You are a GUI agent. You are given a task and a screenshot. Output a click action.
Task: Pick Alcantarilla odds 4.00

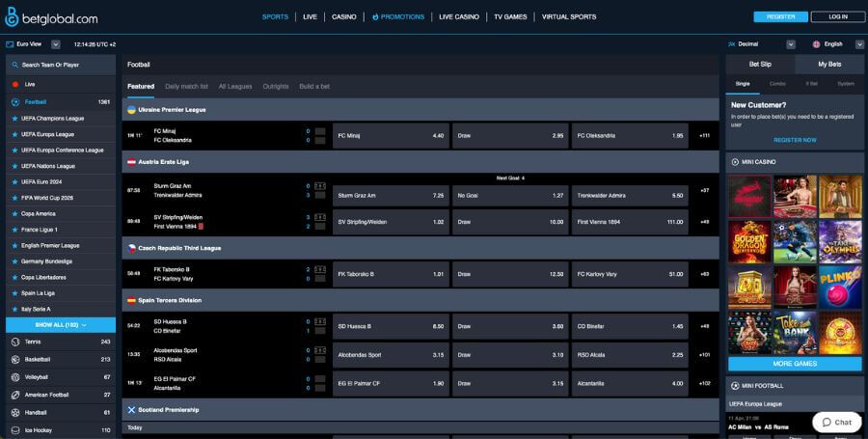click(x=630, y=384)
